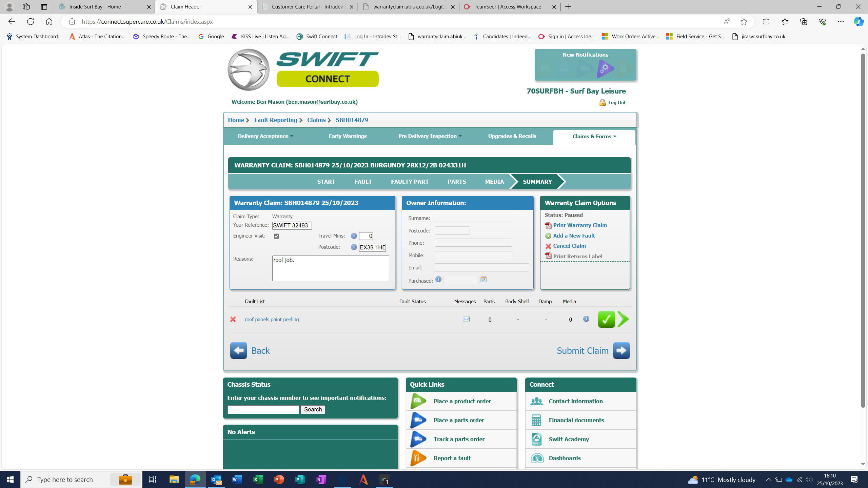The width and height of the screenshot is (868, 488).
Task: Click the Surname input field
Action: coord(473,218)
